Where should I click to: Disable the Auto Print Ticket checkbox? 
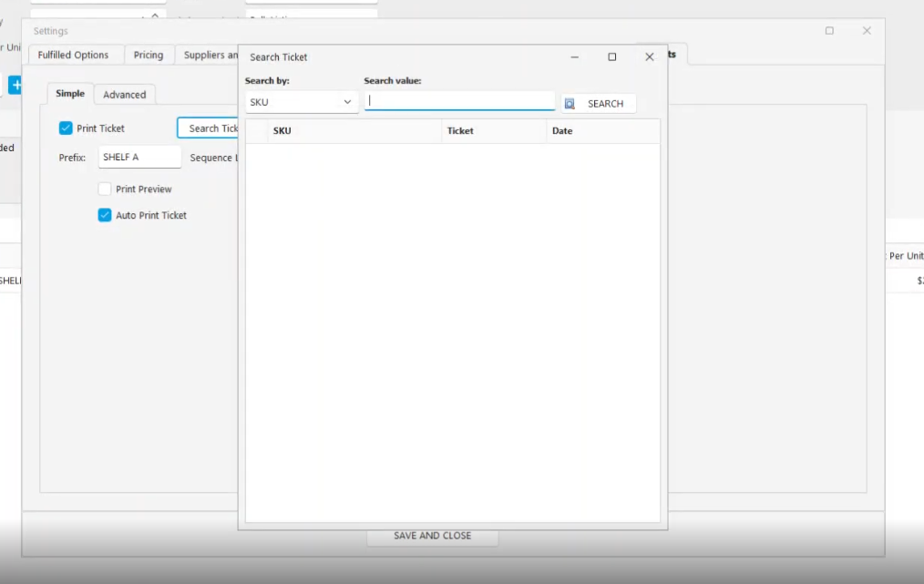pos(105,216)
